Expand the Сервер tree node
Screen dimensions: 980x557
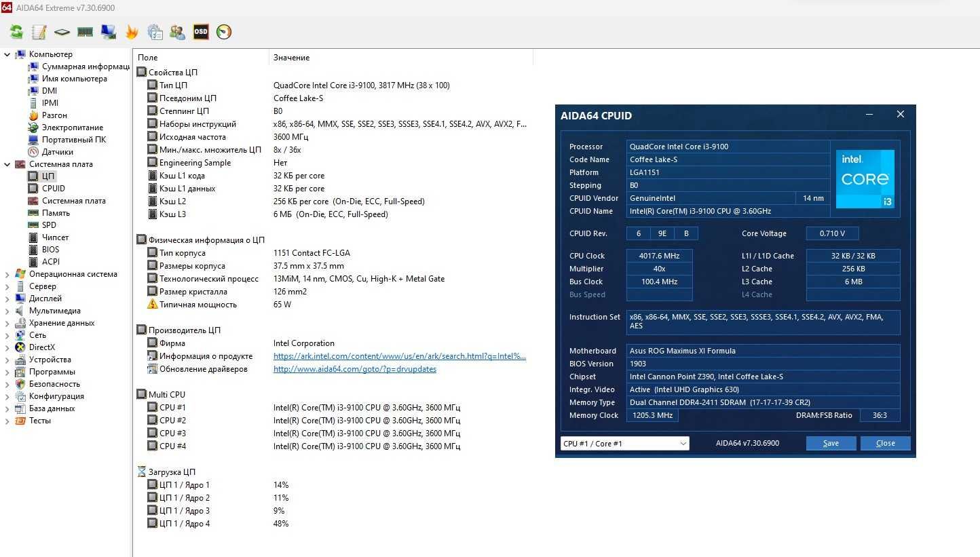coord(7,286)
